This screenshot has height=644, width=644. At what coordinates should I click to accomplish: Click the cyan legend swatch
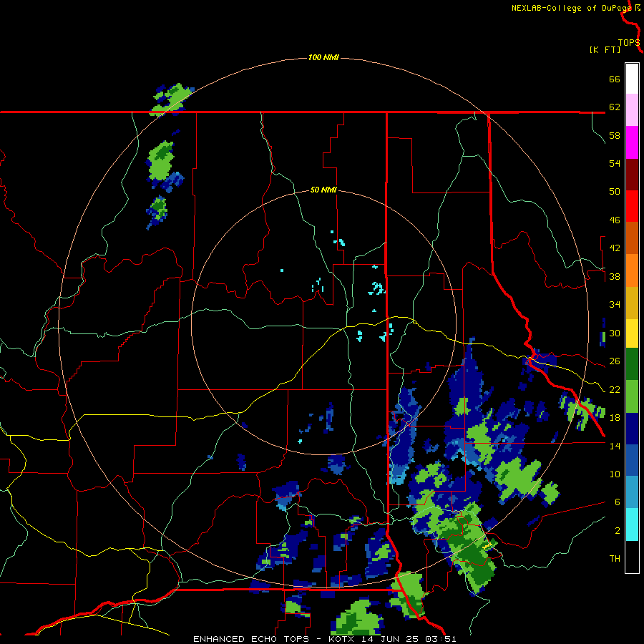632,525
